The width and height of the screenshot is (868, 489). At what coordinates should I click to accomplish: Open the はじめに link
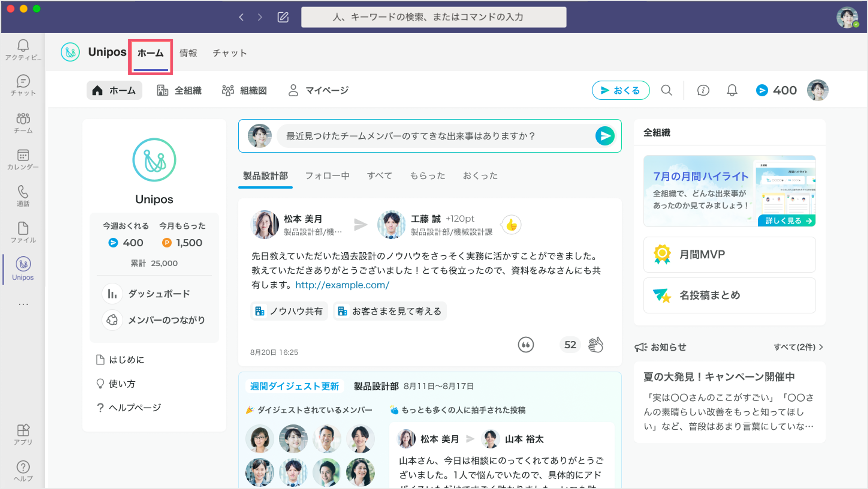pyautogui.click(x=120, y=360)
